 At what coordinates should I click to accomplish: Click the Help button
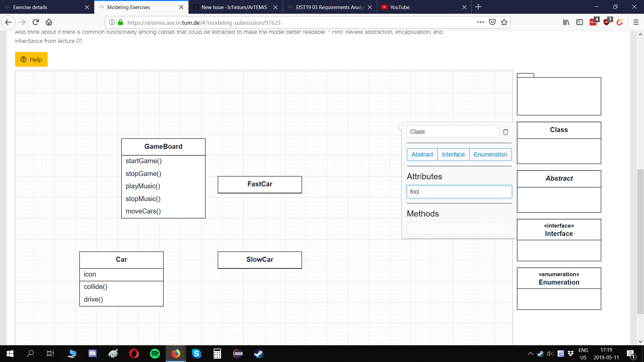(x=31, y=59)
